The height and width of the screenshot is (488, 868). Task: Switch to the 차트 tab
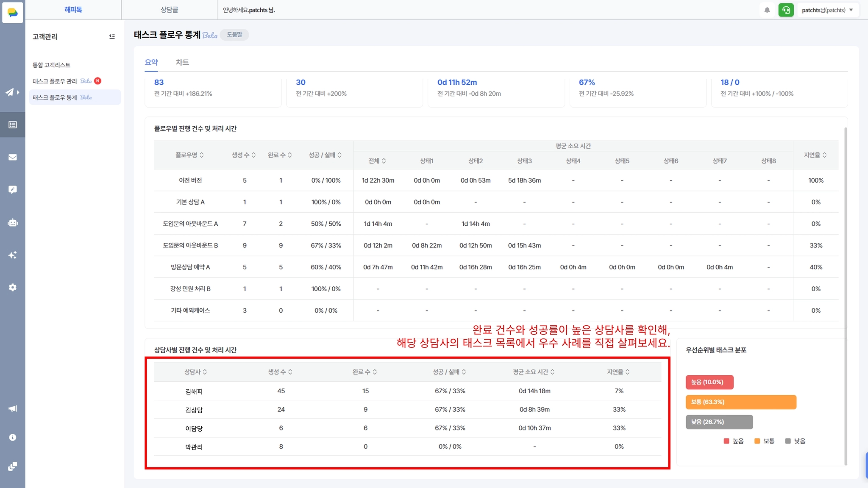182,62
